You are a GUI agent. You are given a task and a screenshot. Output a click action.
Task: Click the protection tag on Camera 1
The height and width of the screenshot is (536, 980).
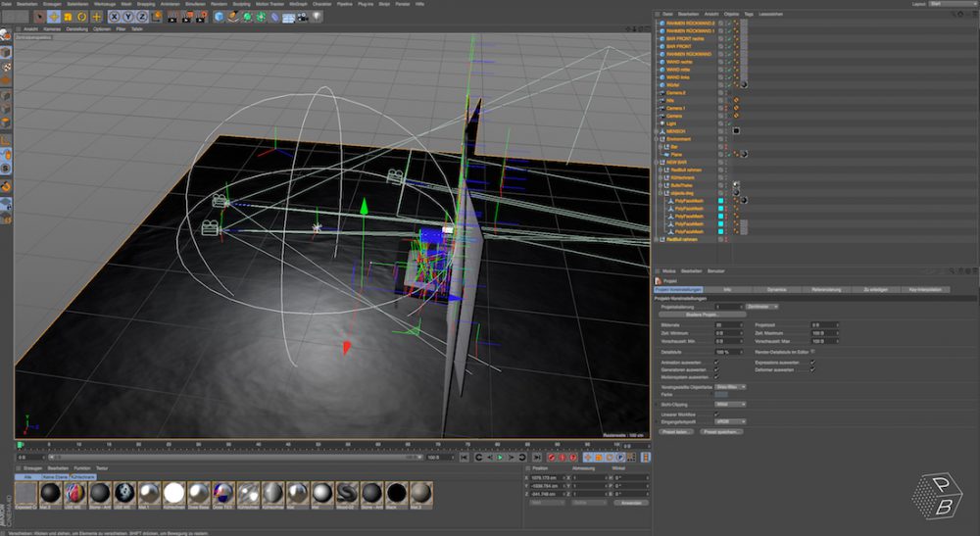pos(736,108)
